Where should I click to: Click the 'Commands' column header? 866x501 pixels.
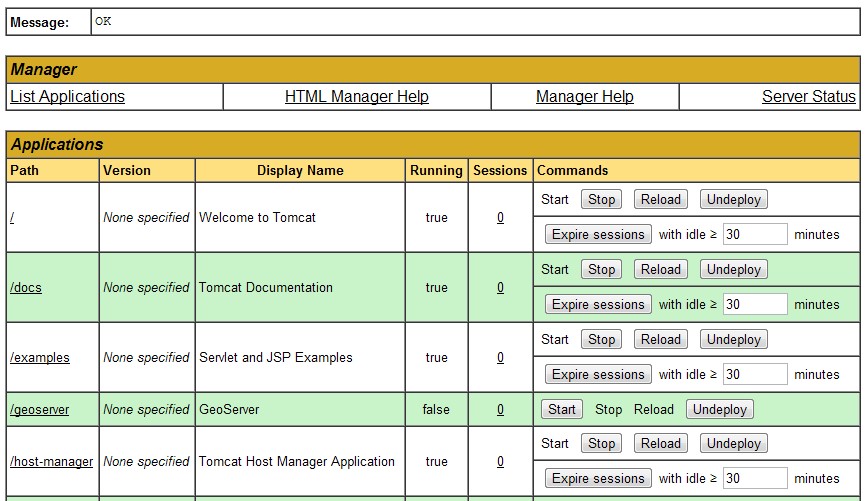click(x=573, y=171)
